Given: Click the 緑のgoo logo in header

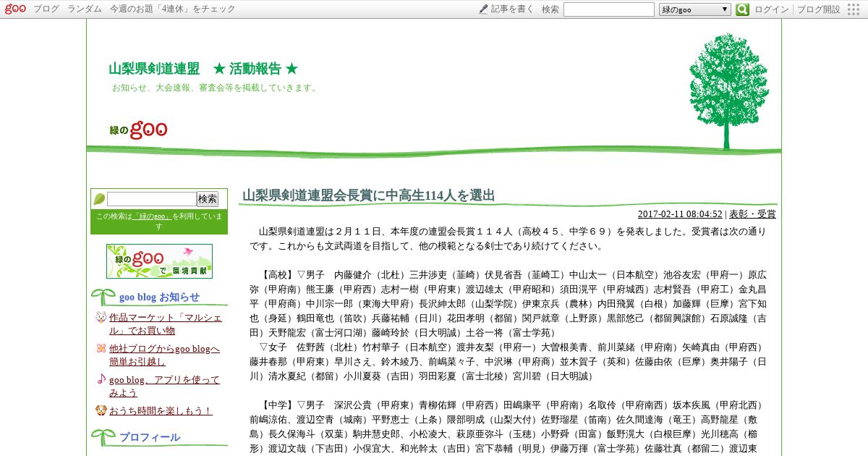Looking at the screenshot, I should click(138, 130).
